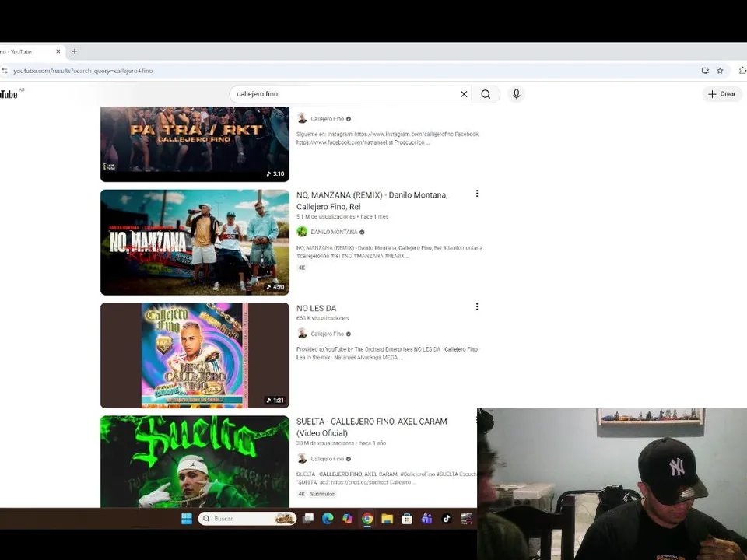Viewport: 747px width, 560px height.
Task: Open Microsoft Teams from the taskbar
Action: [x=427, y=519]
